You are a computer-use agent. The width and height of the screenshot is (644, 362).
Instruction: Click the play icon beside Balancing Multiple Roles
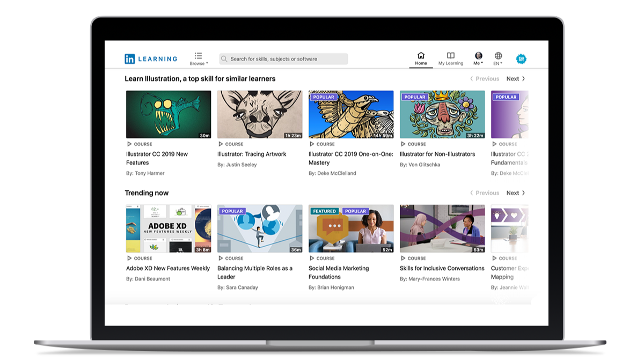click(221, 258)
